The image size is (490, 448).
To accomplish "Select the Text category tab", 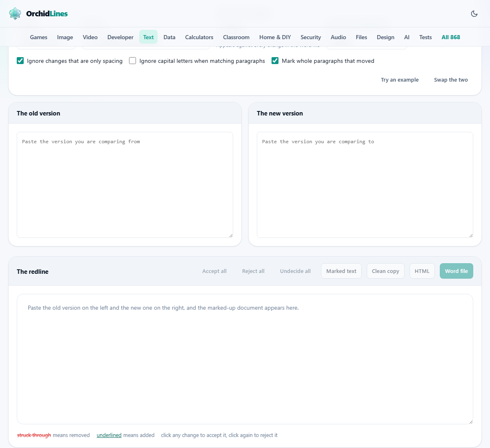I will click(148, 37).
